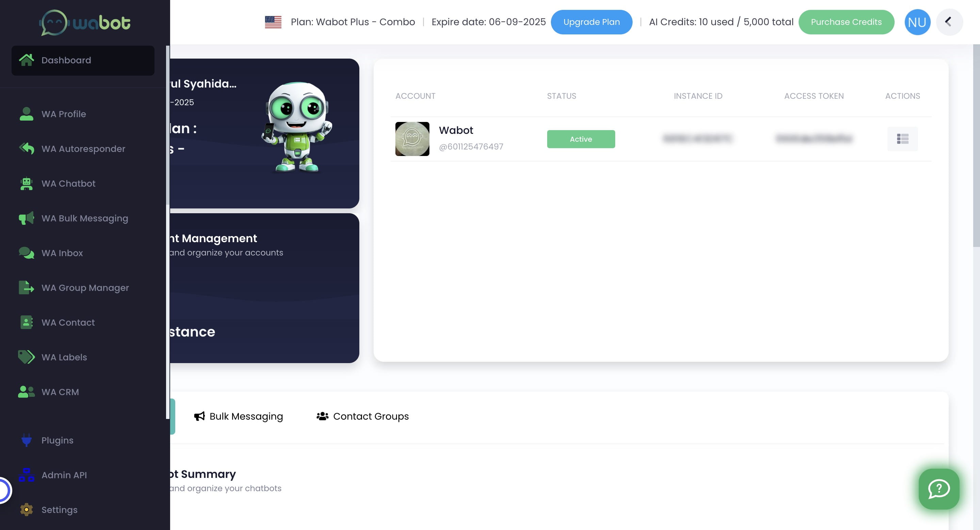Open Settings via the gear icon
Image resolution: width=980 pixels, height=530 pixels.
26,510
